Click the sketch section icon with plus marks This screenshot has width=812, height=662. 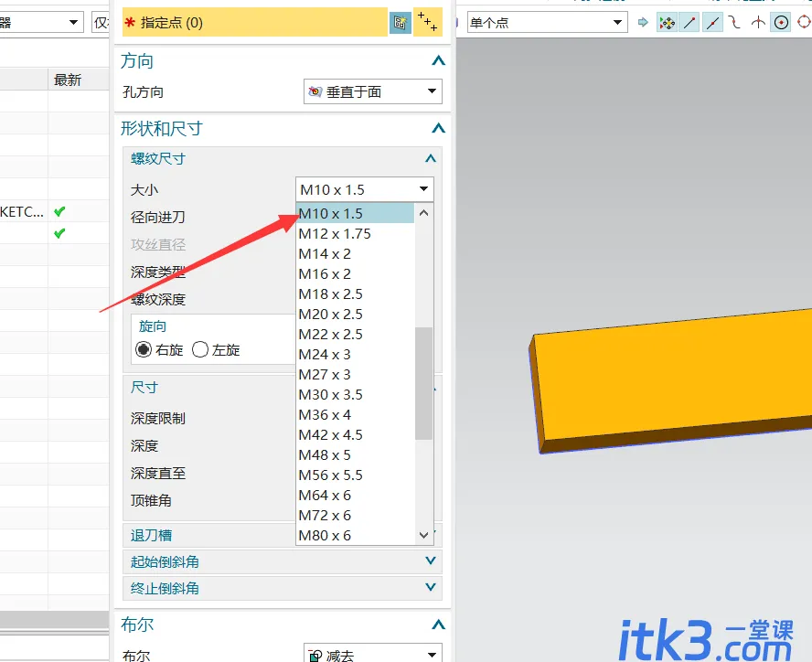point(428,22)
